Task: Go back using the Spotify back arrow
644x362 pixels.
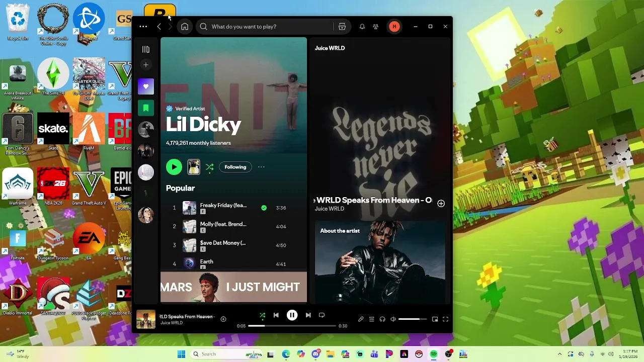Action: pyautogui.click(x=159, y=27)
